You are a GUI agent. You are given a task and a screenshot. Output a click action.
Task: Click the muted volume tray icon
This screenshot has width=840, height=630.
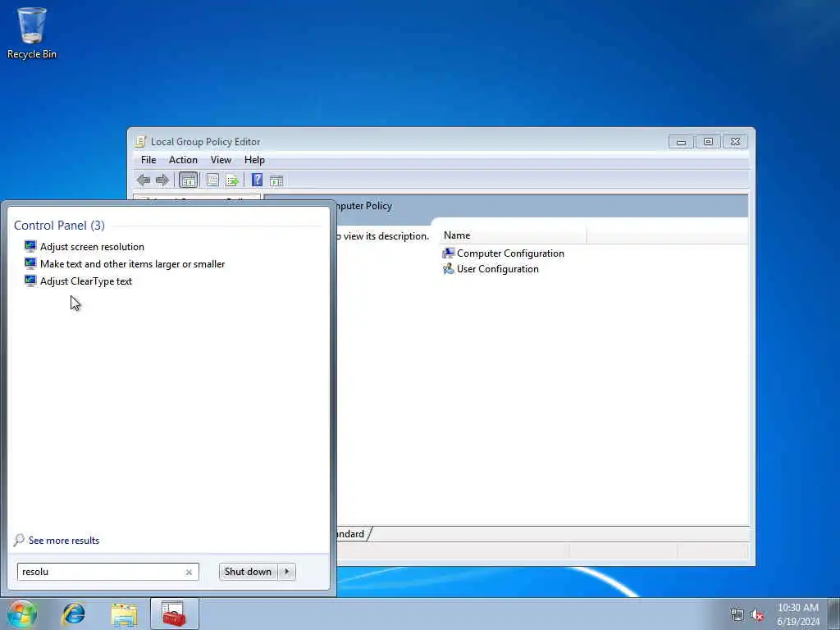pyautogui.click(x=757, y=615)
